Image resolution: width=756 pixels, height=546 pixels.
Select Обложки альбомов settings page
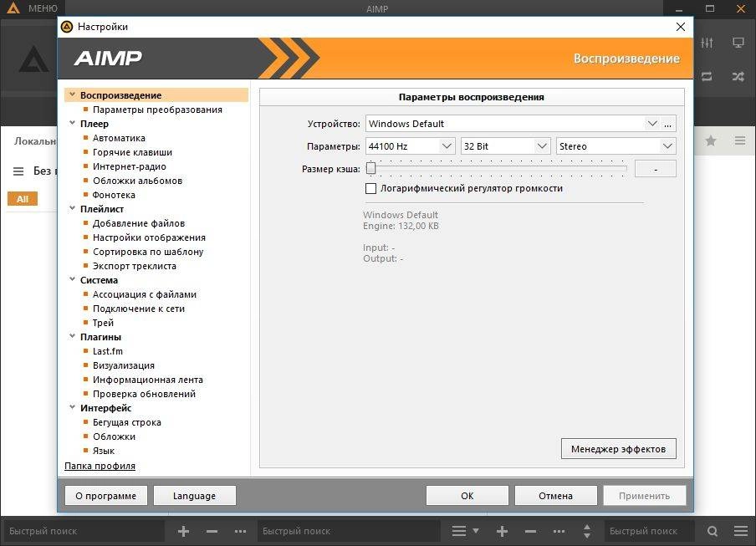click(137, 181)
